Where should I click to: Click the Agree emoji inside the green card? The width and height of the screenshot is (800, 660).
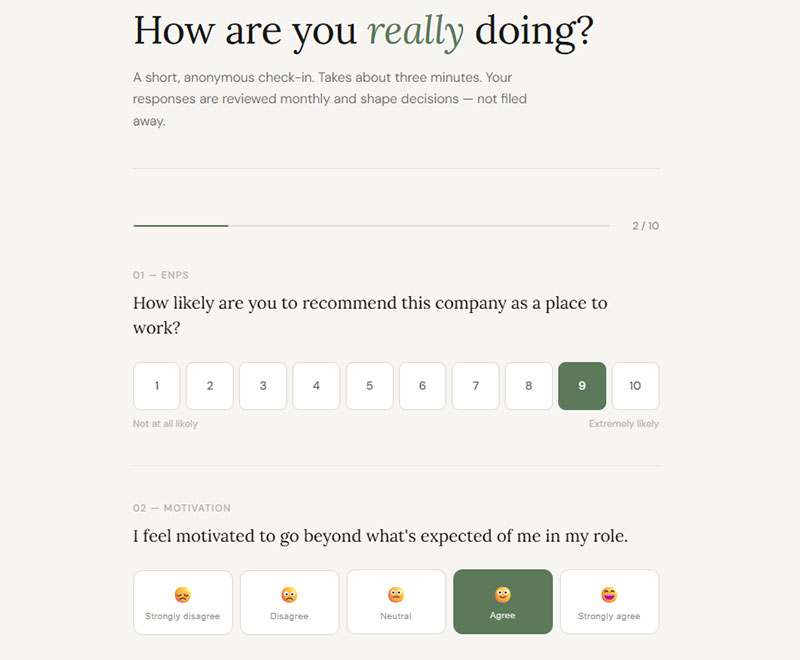[503, 592]
